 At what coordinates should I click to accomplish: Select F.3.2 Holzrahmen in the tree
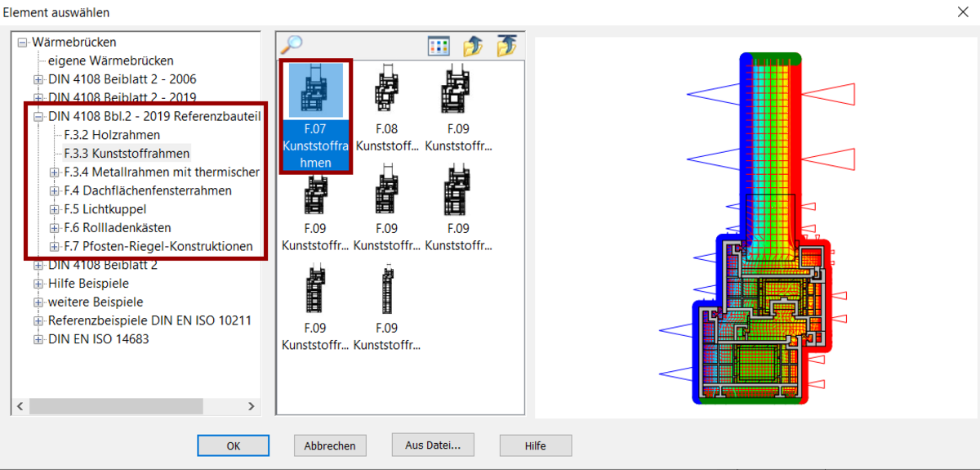pos(111,135)
